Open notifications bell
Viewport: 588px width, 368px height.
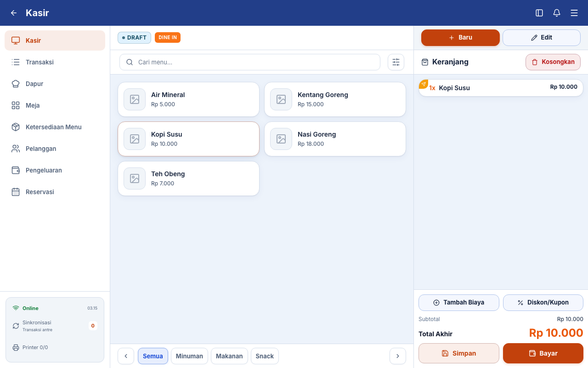coord(557,13)
